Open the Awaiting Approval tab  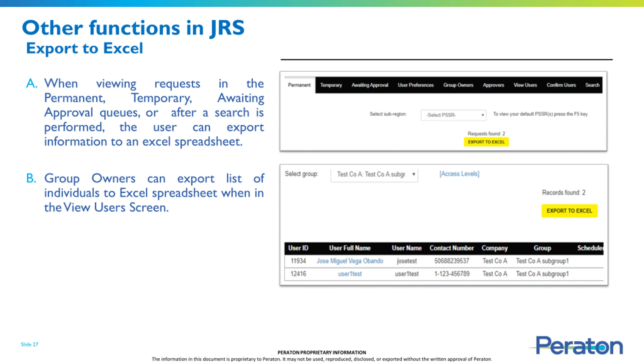pos(370,85)
